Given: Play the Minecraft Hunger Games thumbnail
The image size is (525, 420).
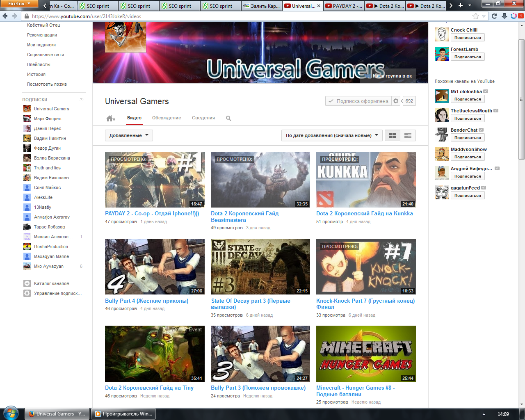Looking at the screenshot, I should (366, 354).
